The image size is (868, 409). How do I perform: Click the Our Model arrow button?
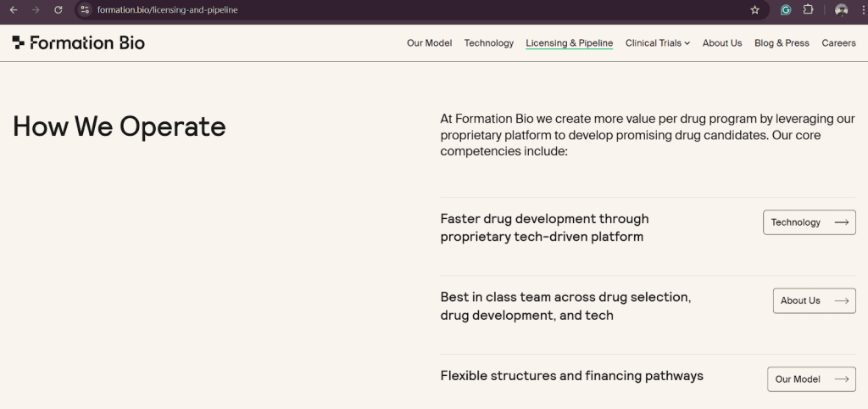(810, 379)
